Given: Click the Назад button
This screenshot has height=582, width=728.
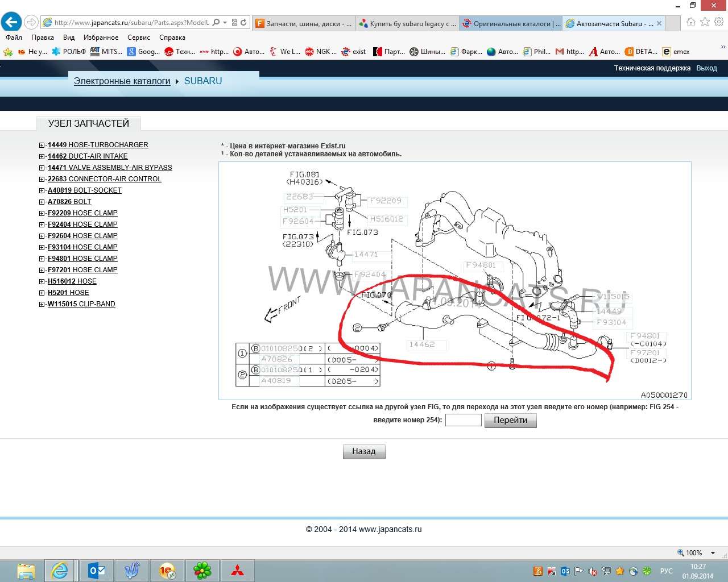Looking at the screenshot, I should pos(364,451).
